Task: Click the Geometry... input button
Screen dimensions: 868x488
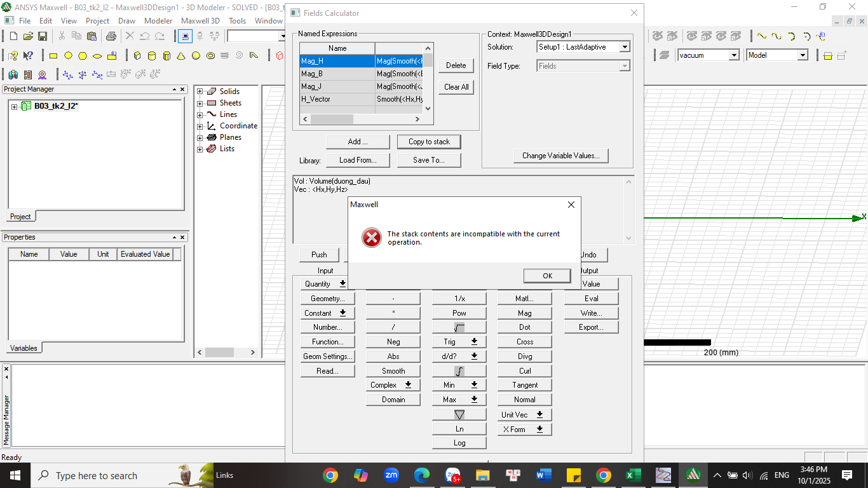Action: [328, 299]
